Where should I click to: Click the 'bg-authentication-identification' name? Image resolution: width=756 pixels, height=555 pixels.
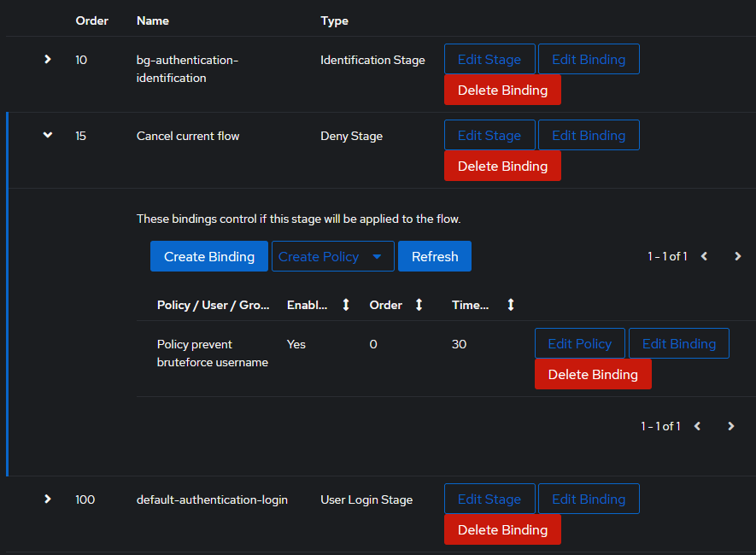coord(188,69)
